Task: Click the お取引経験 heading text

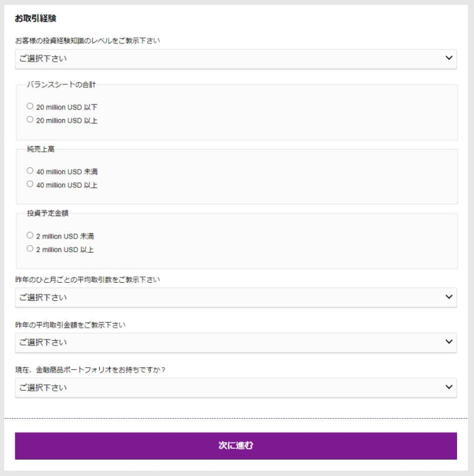Action: pyautogui.click(x=36, y=18)
